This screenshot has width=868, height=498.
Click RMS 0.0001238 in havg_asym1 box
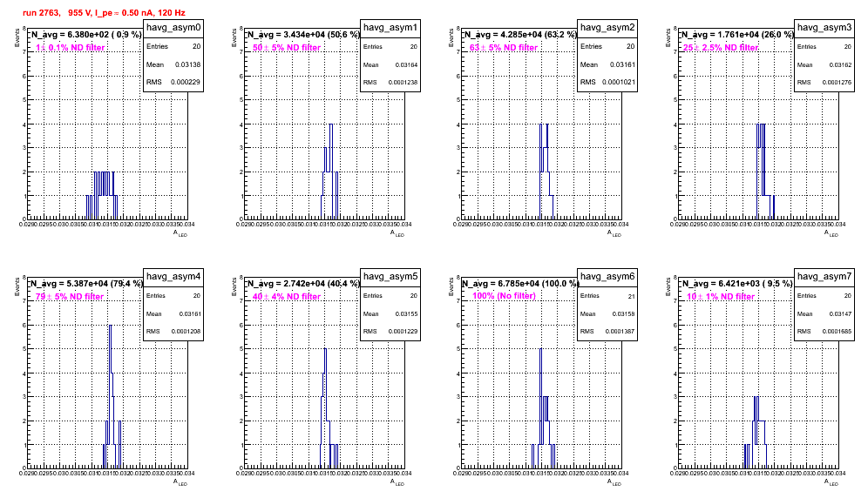pos(390,82)
